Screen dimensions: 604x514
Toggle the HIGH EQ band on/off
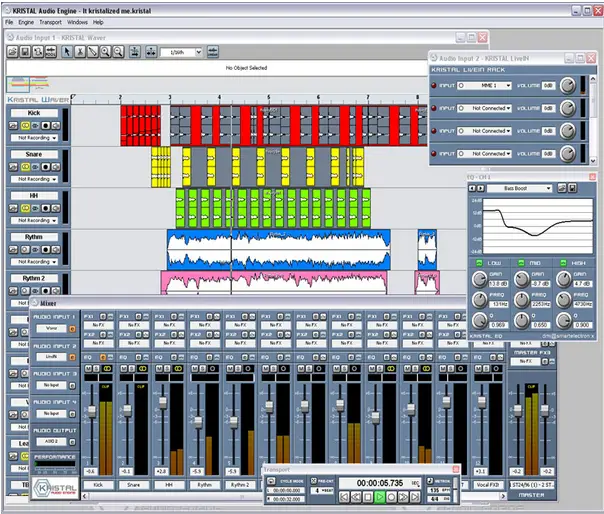coord(563,263)
